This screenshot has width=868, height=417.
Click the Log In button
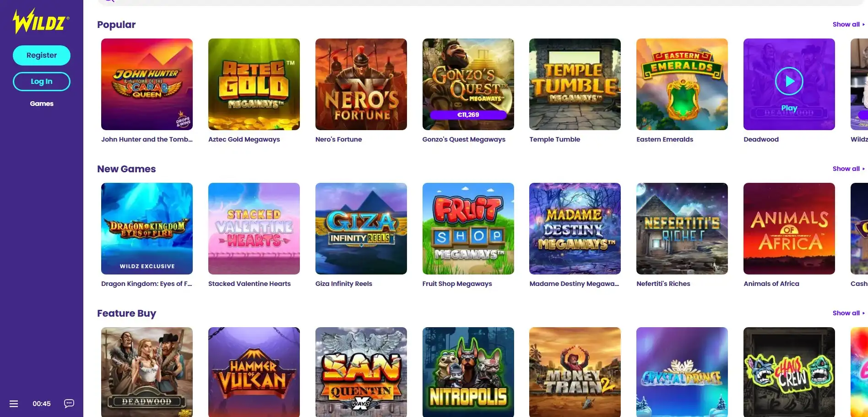[42, 82]
